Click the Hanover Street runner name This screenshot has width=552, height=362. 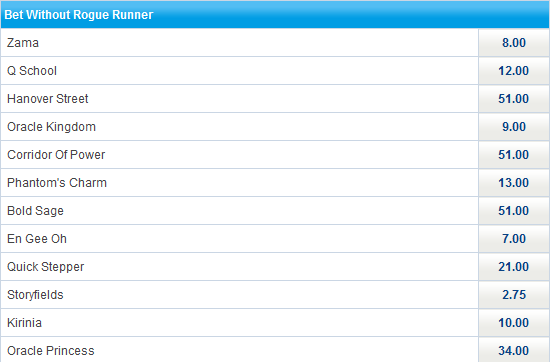48,99
